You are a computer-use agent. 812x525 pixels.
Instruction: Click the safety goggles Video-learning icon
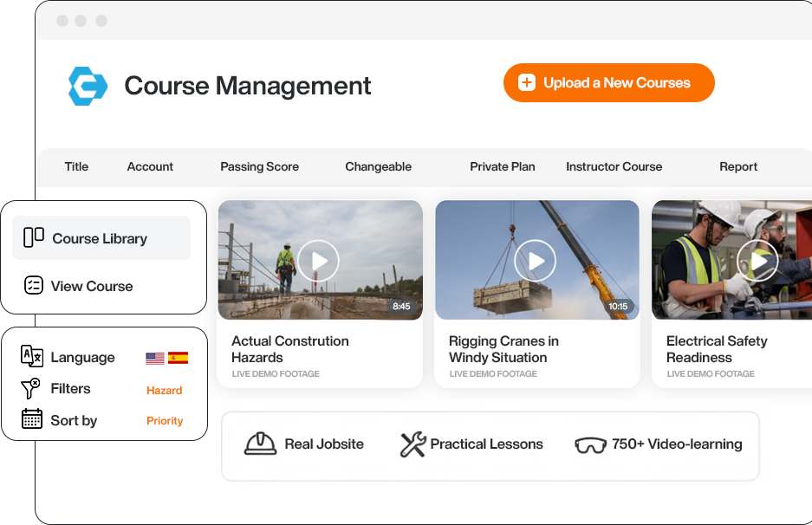pos(590,444)
